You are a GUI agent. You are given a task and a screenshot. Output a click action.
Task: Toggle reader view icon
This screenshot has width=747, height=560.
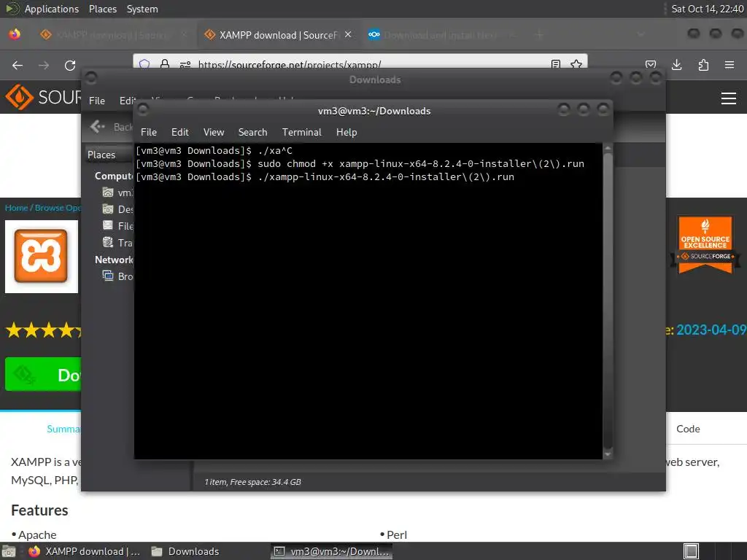pos(555,64)
